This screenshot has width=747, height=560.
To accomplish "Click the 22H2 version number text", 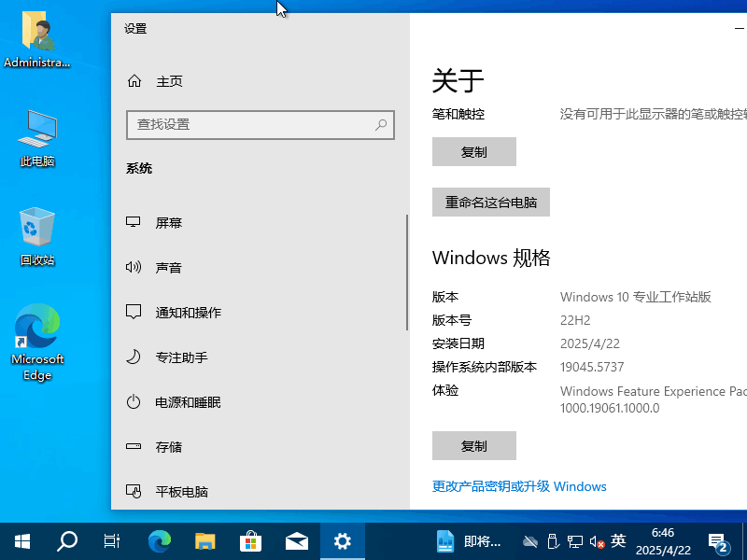I will coord(575,320).
